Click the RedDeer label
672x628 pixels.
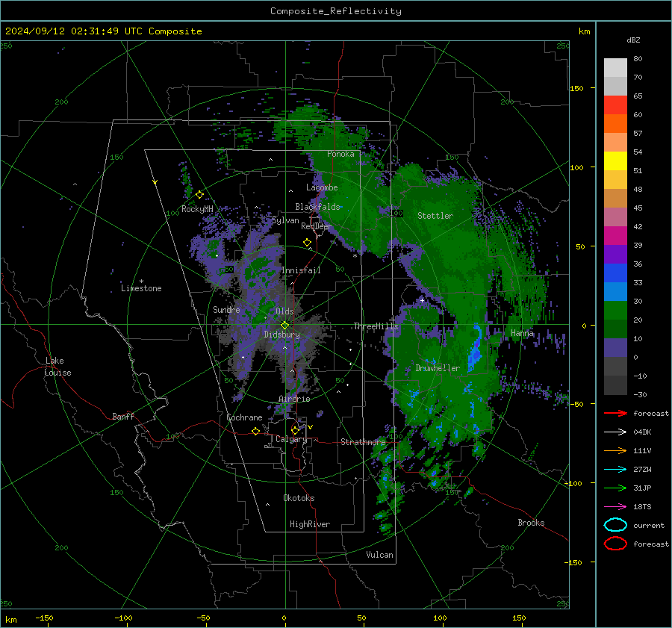tap(317, 226)
